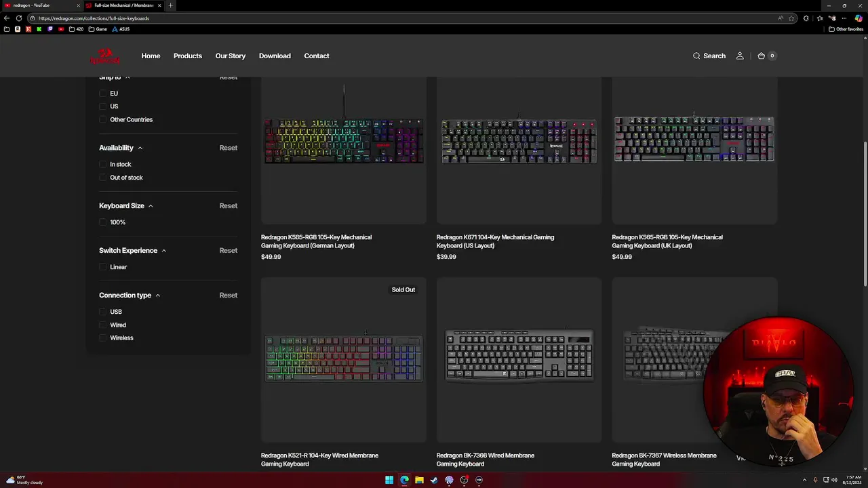This screenshot has width=868, height=488.
Task: Check the US ship-to filter
Action: 103,106
